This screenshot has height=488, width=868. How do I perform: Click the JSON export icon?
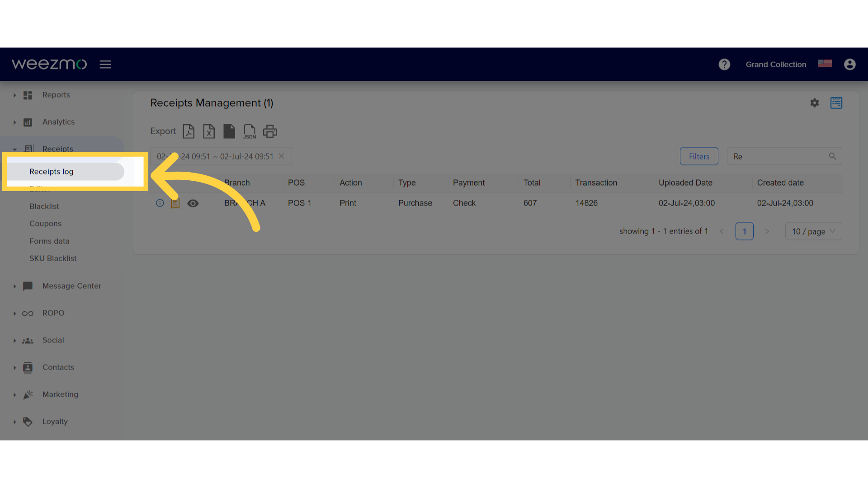[x=249, y=131]
